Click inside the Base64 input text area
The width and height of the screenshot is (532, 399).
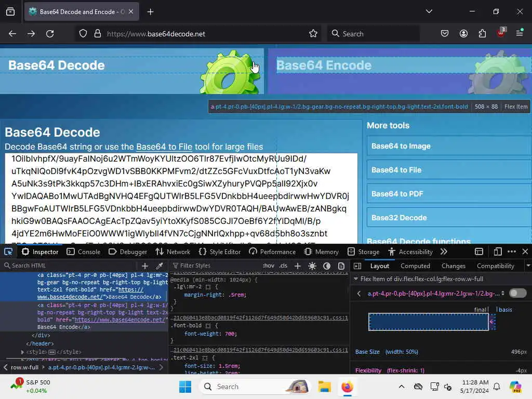tap(181, 198)
